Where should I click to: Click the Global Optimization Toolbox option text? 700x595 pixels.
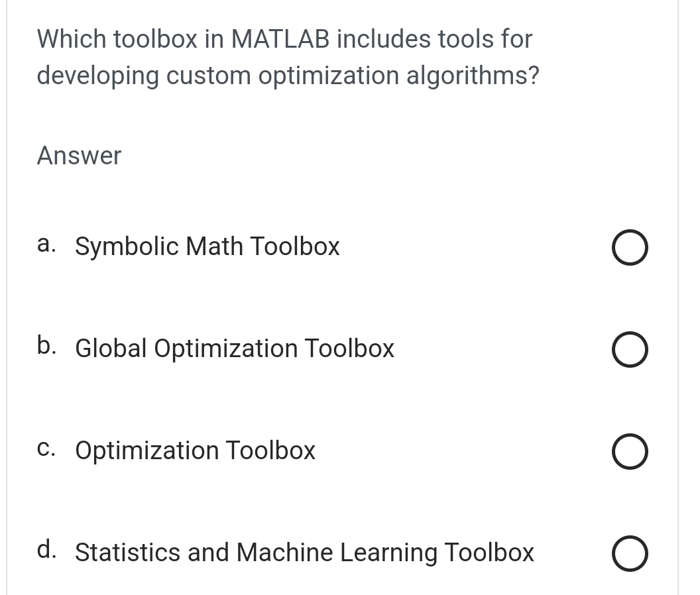[234, 348]
